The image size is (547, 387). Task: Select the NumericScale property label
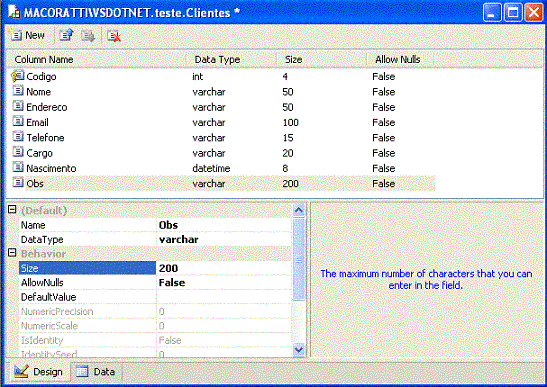point(87,326)
